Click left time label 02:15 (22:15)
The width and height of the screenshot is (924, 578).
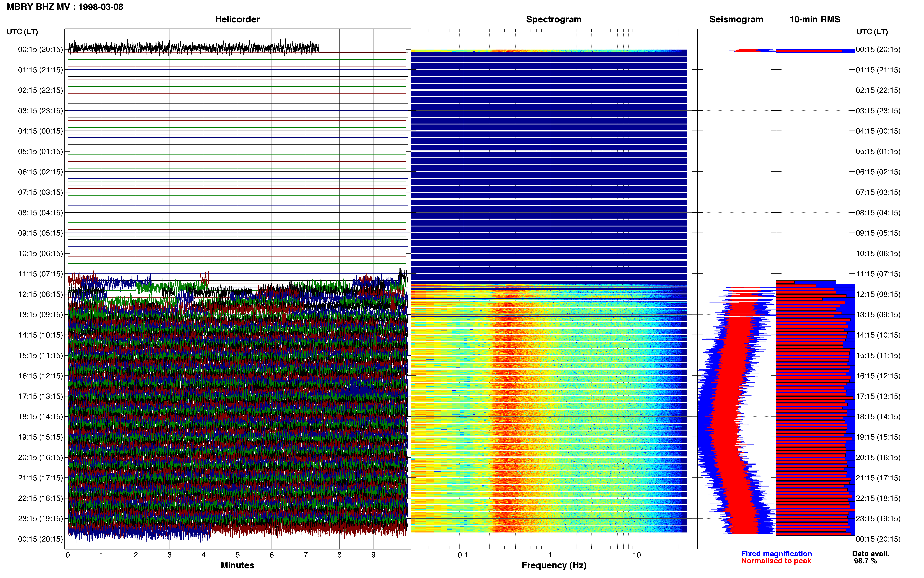(41, 90)
